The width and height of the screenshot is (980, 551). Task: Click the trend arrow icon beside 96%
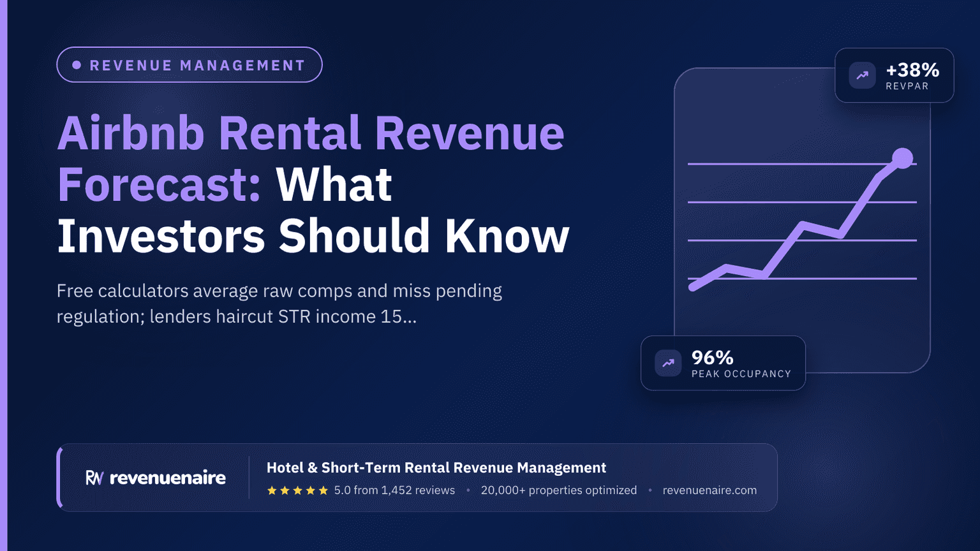[x=668, y=363]
